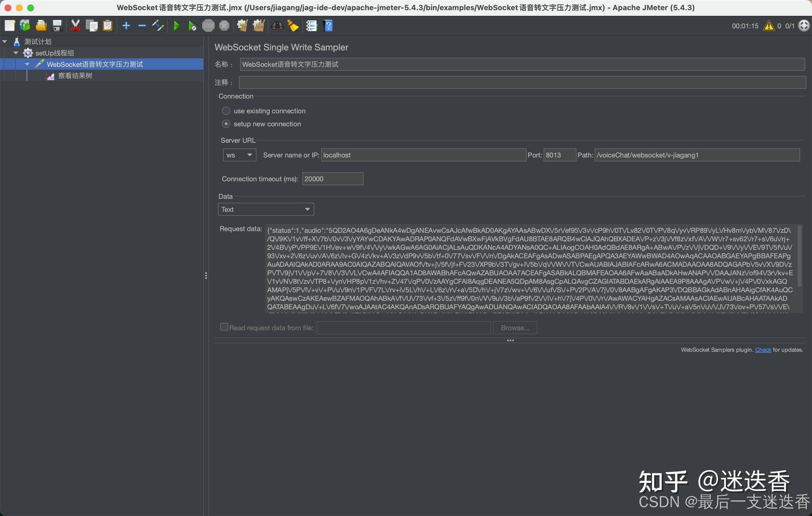Select setUp线程组 in the tree
This screenshot has width=812, height=516.
(x=55, y=53)
